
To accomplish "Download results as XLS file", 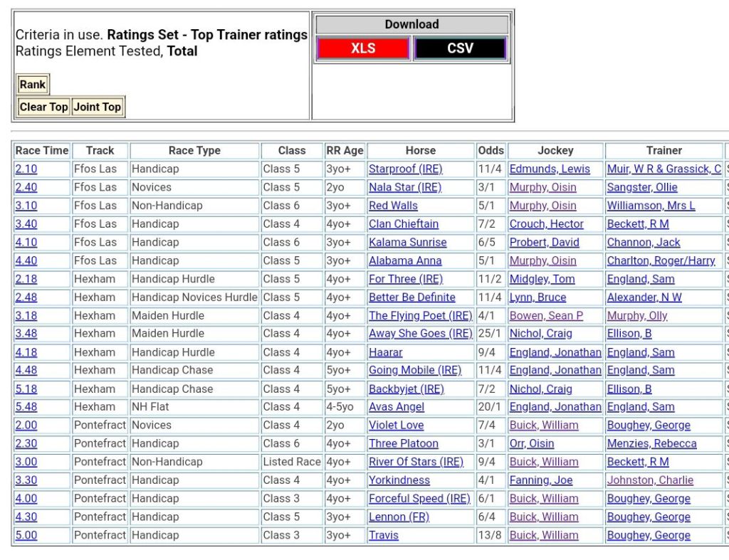I will 363,48.
